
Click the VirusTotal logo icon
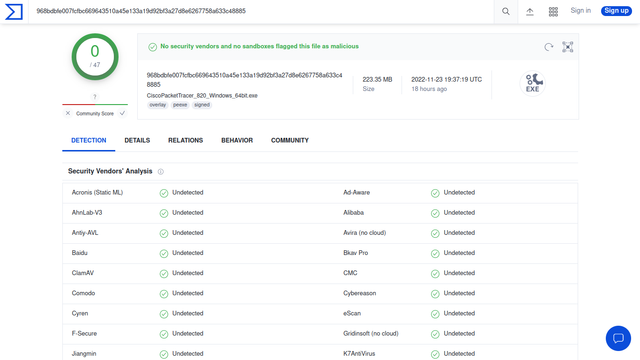(14, 11)
